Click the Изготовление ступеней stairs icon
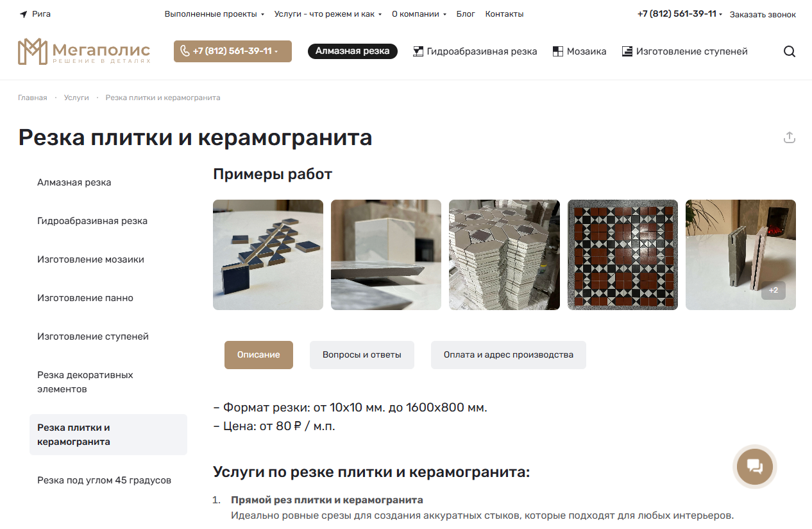812x529 pixels. (x=627, y=51)
